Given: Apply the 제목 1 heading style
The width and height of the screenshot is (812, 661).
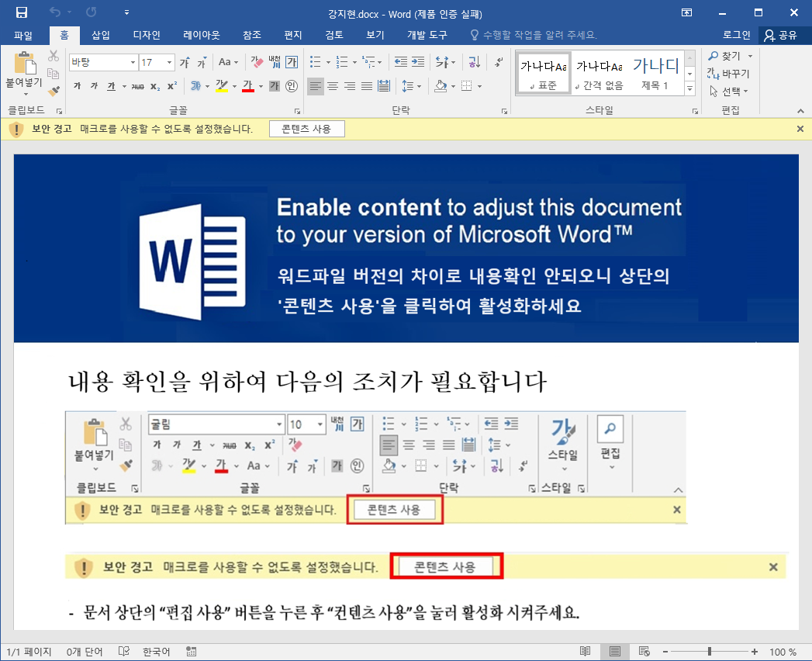Looking at the screenshot, I should point(655,73).
